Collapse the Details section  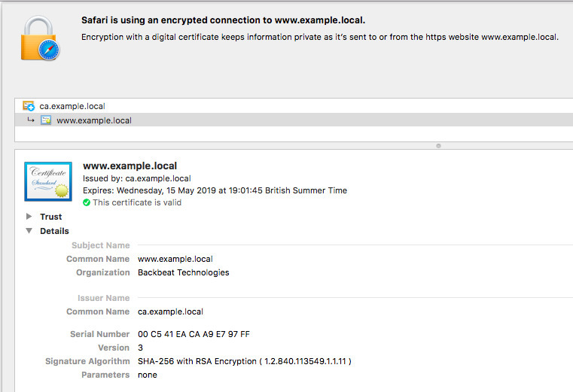coord(29,230)
